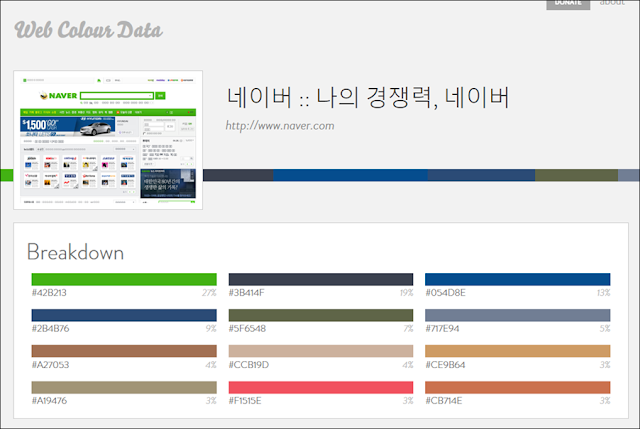
Task: Click the olive segment of the proportion strip
Action: click(576, 175)
